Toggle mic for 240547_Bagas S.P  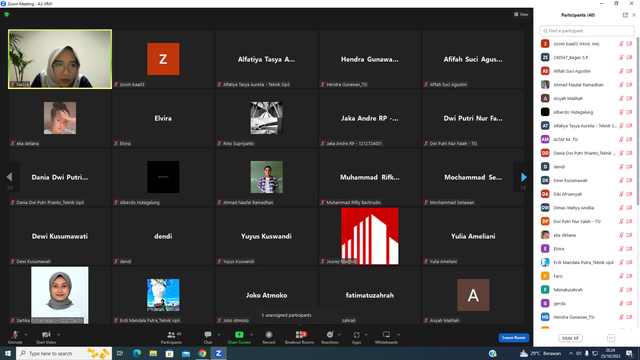[x=621, y=58]
